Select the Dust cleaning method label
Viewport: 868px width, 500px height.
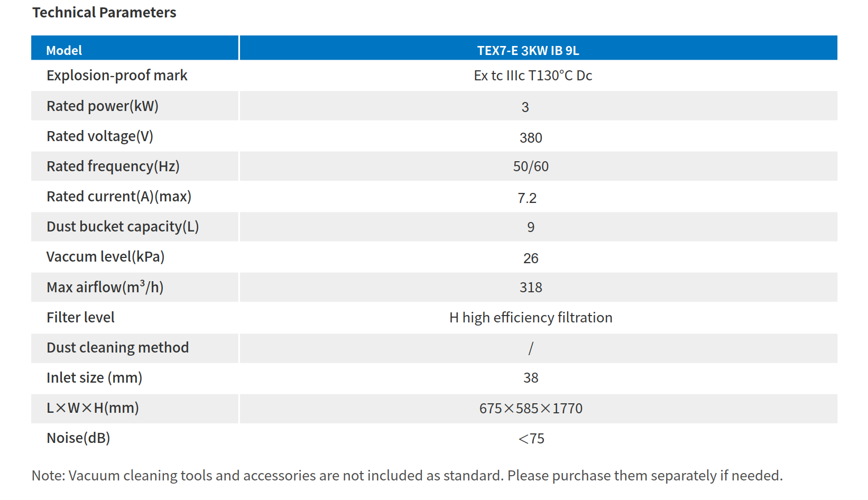click(x=117, y=348)
